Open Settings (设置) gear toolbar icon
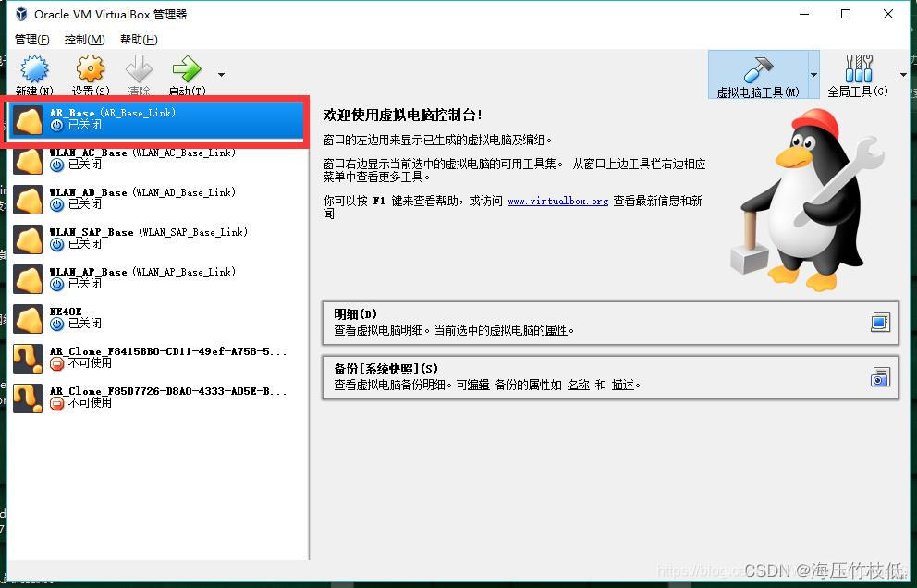This screenshot has height=588, width=917. [x=91, y=69]
